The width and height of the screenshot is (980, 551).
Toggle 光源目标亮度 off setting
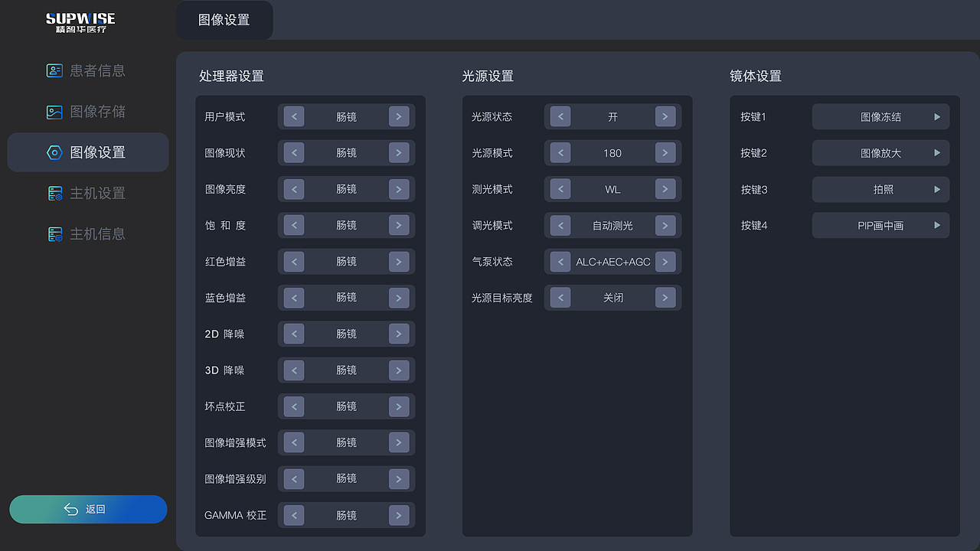pyautogui.click(x=666, y=298)
